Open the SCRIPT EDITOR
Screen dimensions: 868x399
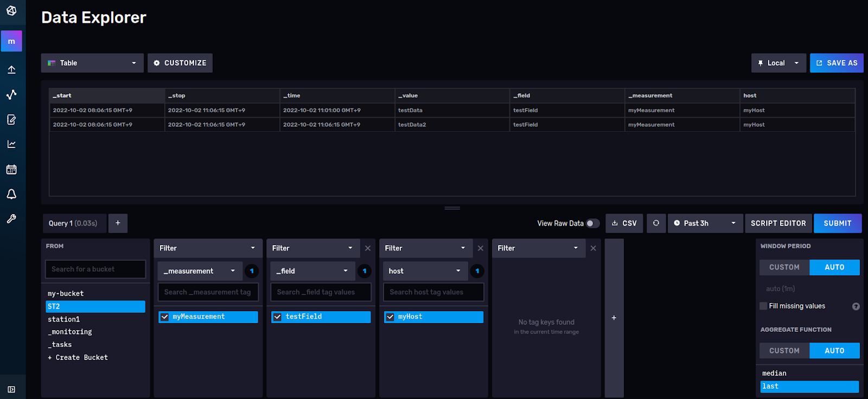coord(778,223)
